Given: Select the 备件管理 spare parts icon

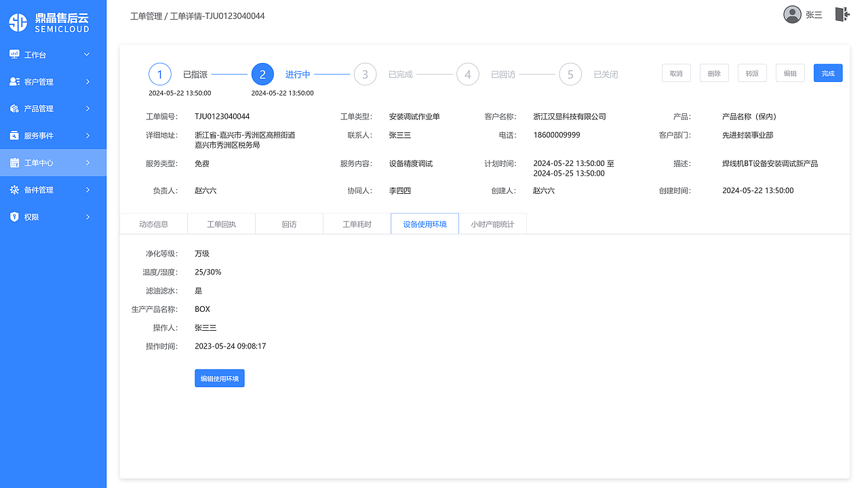Looking at the screenshot, I should (14, 190).
